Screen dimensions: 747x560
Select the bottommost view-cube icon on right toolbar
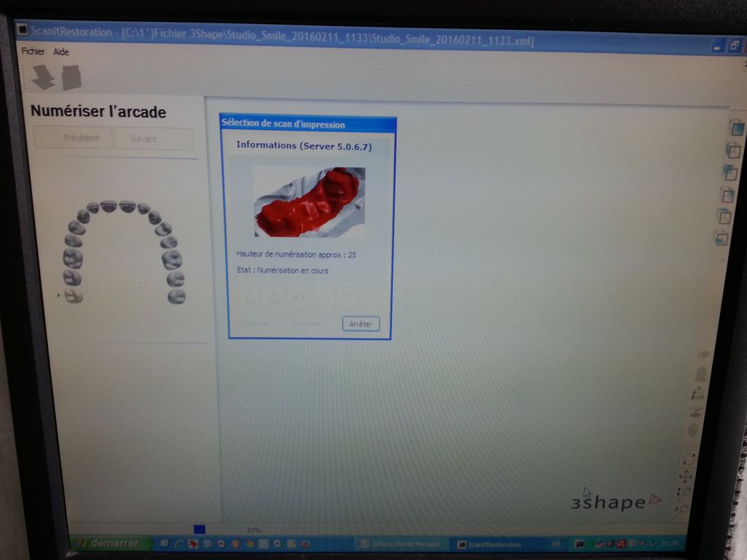[721, 238]
